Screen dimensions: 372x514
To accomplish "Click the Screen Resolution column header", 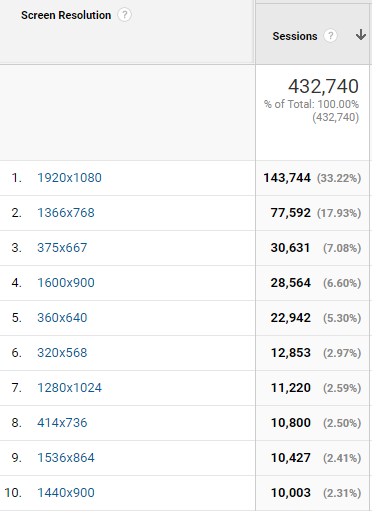I will click(x=66, y=15).
